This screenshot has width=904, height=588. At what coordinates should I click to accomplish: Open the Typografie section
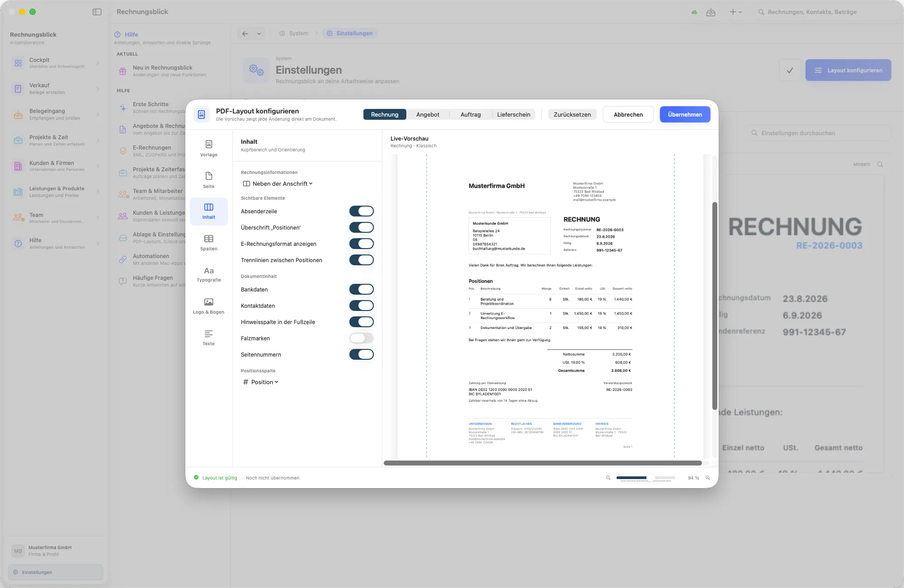(x=209, y=274)
